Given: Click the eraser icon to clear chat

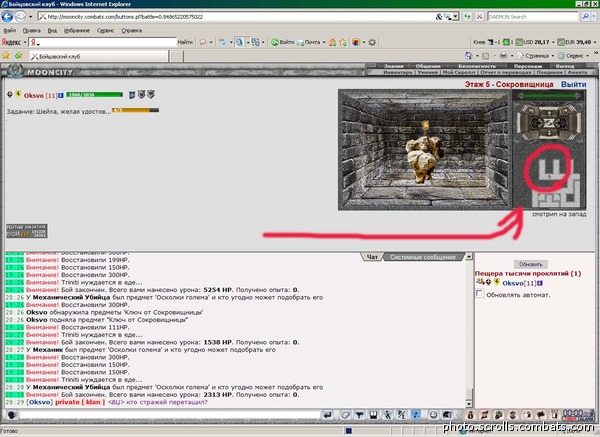Looking at the screenshot, I should click(x=345, y=415).
